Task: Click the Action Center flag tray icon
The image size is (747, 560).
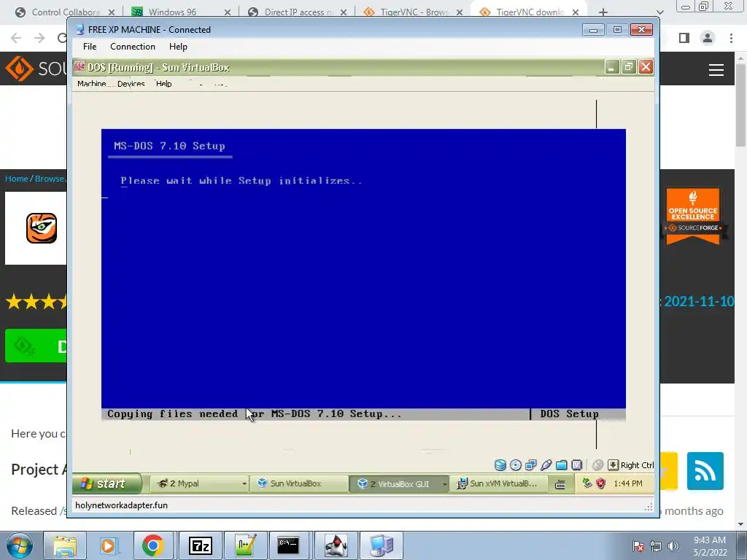Action: (x=638, y=546)
